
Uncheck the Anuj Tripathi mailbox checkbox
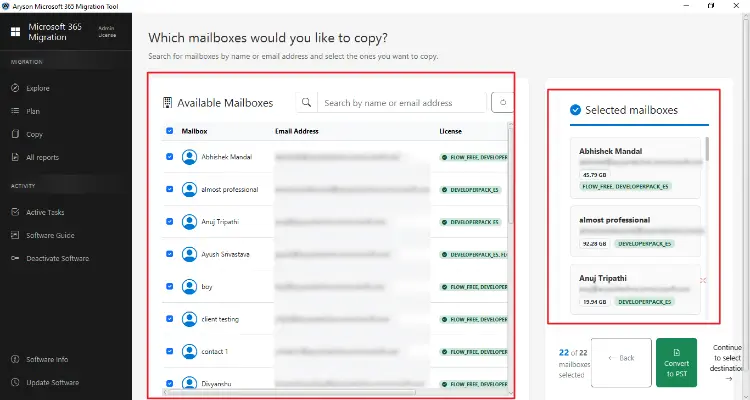169,221
